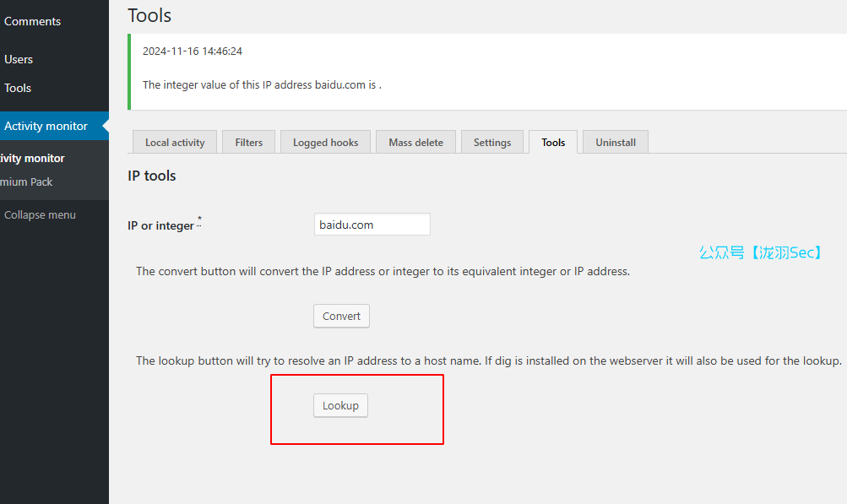Screen dimensions: 847x504
Task: Click the IP tools section heading
Action: (x=152, y=176)
